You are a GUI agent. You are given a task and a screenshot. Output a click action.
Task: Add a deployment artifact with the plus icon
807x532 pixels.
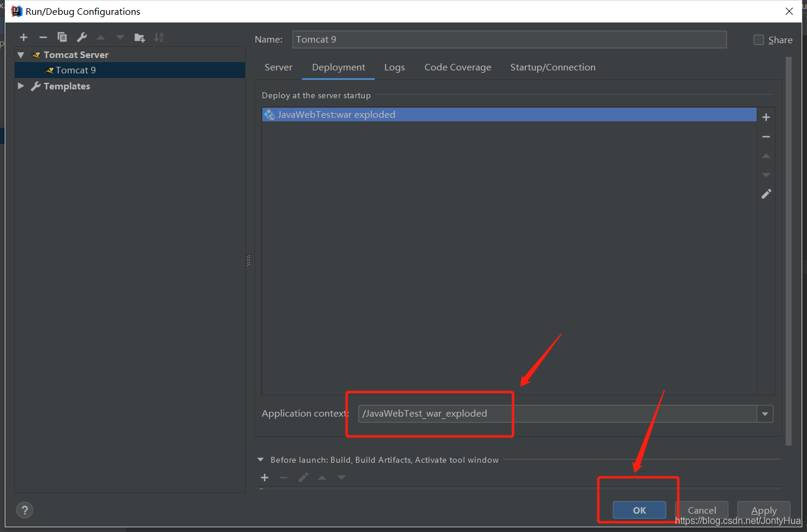click(x=766, y=117)
